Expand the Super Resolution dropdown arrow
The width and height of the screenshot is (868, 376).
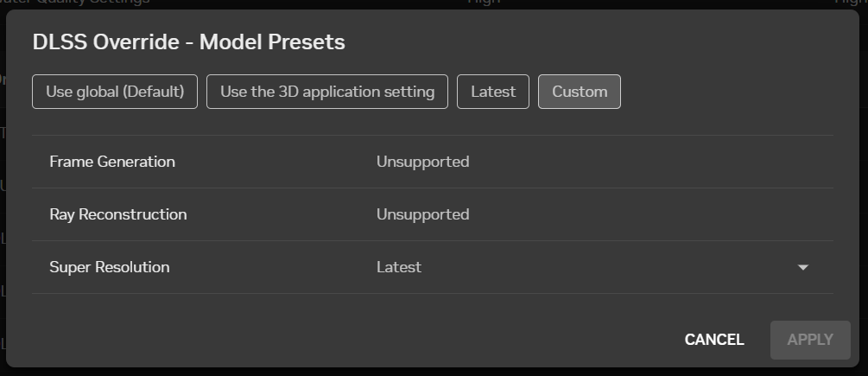(x=803, y=268)
